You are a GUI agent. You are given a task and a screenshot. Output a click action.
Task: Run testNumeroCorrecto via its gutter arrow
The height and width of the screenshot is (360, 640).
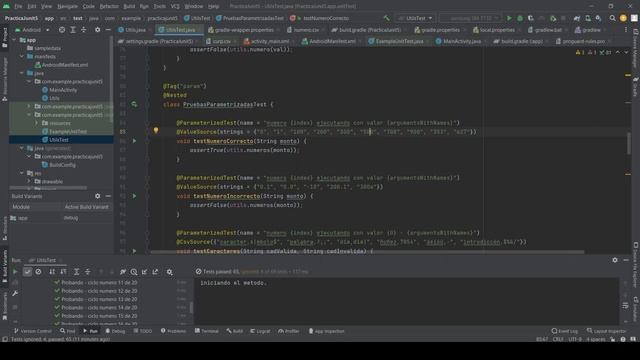(x=134, y=141)
